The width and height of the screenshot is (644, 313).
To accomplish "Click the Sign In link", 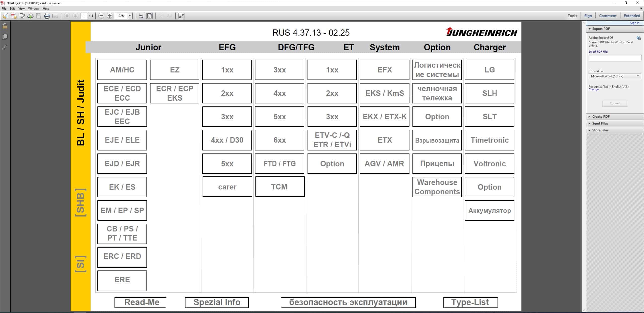I will tap(635, 23).
